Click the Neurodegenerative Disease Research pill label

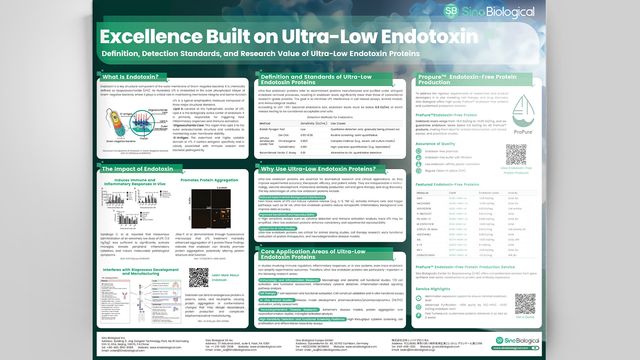pyautogui.click(x=289, y=310)
